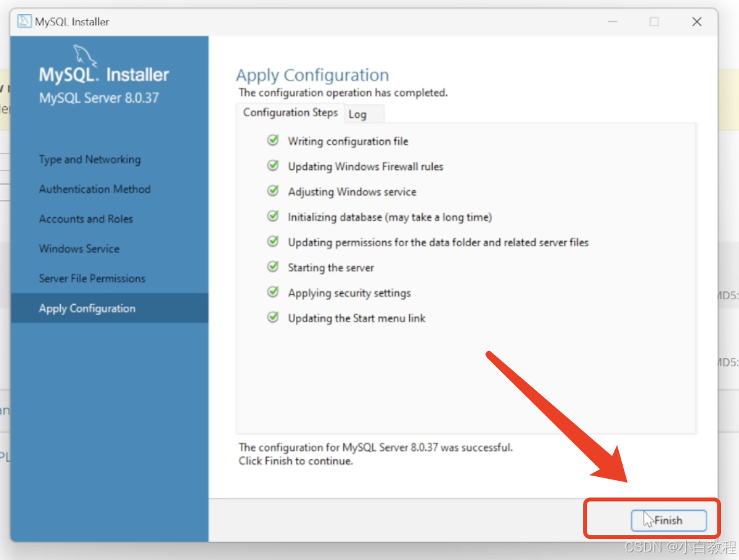Click 'Initializing database (may take a long time)' text

pyautogui.click(x=390, y=217)
